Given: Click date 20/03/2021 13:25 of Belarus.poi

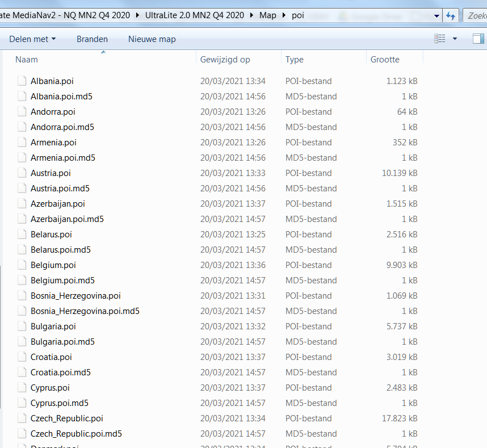Looking at the screenshot, I should (233, 235).
